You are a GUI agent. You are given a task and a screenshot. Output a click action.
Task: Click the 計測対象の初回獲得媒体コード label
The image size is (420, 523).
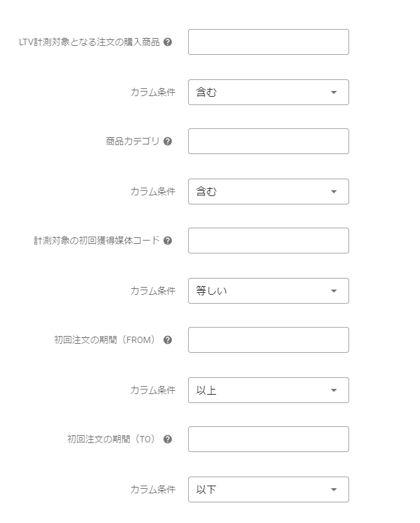pos(97,241)
